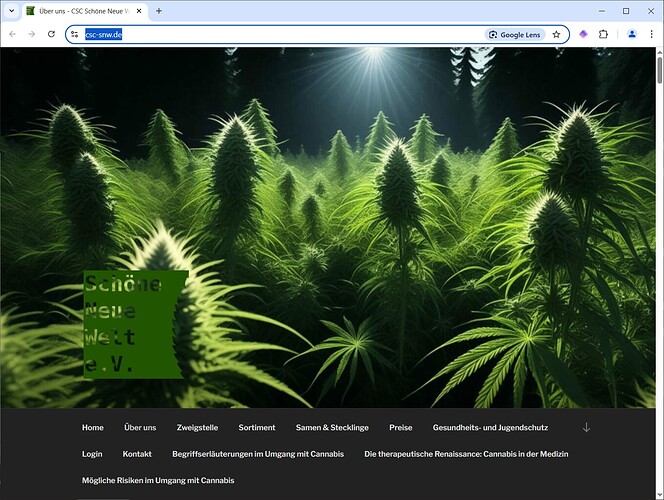
Task: Click the scrollbar up arrow
Action: (x=660, y=51)
